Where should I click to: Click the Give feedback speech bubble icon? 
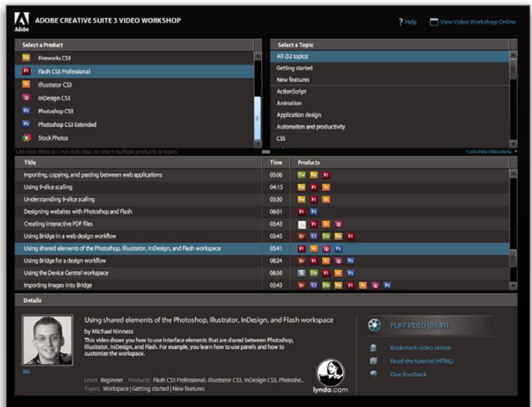point(373,374)
